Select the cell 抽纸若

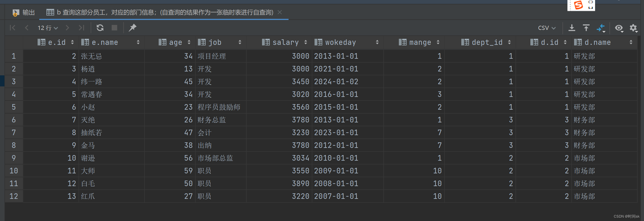pyautogui.click(x=112, y=133)
